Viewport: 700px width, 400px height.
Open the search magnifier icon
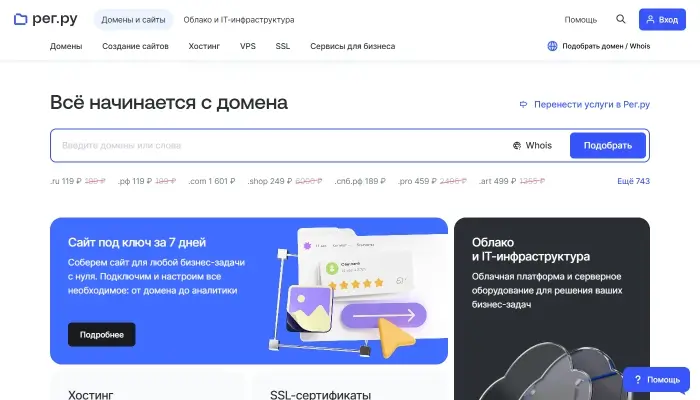(x=621, y=19)
